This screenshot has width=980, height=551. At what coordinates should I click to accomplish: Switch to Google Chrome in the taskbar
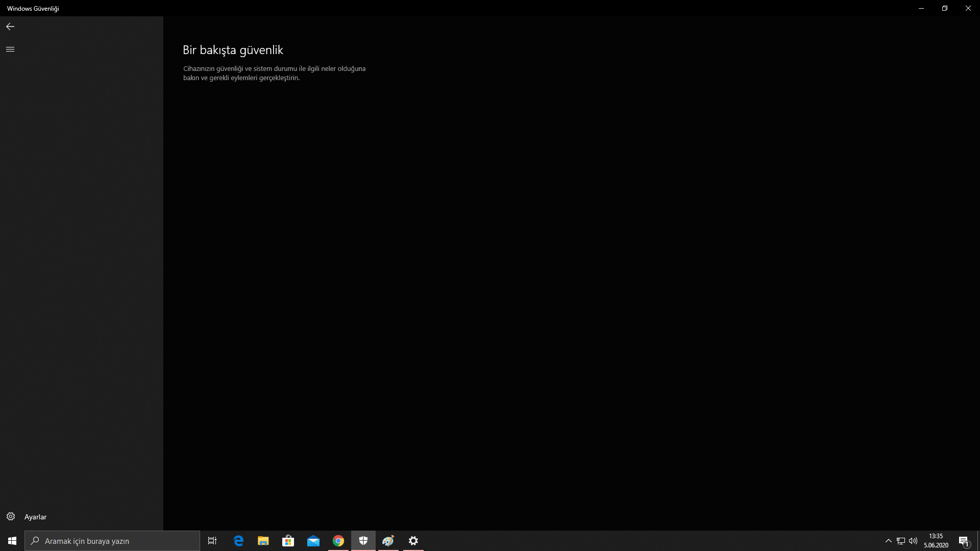(x=338, y=541)
